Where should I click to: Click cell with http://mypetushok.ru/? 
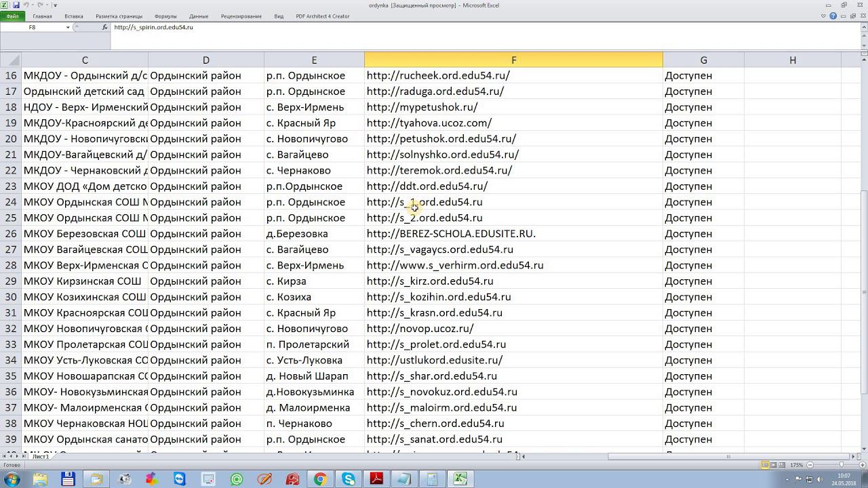click(x=513, y=107)
